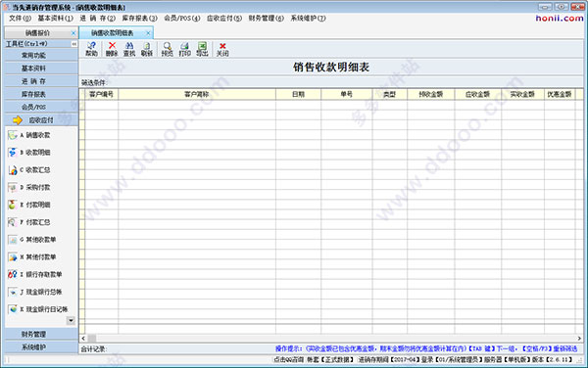Viewport: 588px width, 368px height.
Task: Open the 应收应付(5) menu
Action: (x=224, y=18)
